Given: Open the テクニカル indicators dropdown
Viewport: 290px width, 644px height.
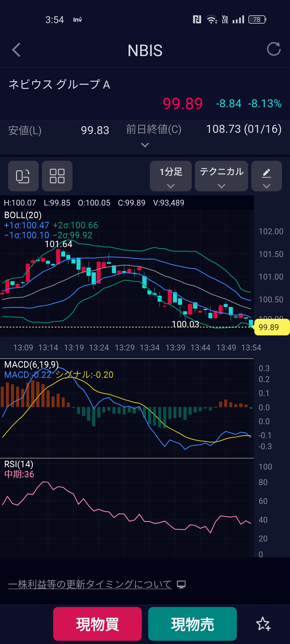Looking at the screenshot, I should coord(222,176).
